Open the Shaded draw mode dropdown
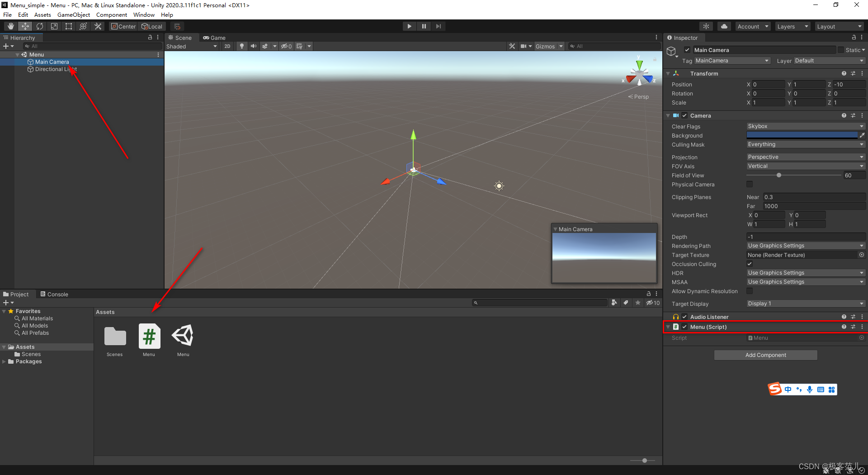This screenshot has height=475, width=868. [x=192, y=46]
